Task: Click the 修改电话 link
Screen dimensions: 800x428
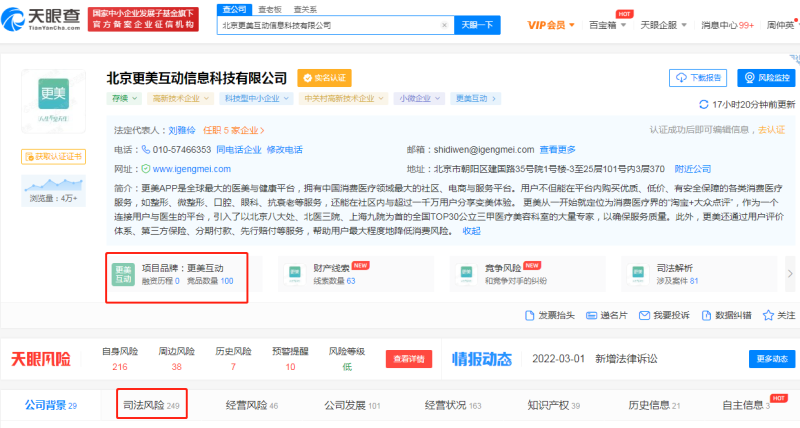Action: click(285, 150)
